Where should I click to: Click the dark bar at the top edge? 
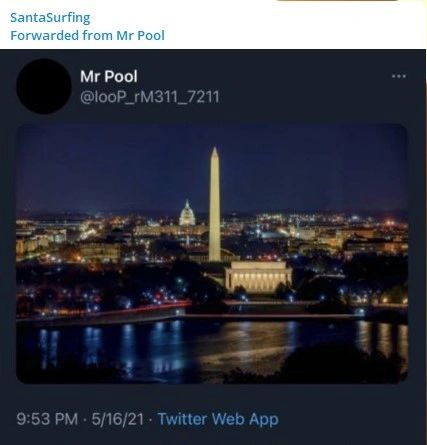point(337,0)
